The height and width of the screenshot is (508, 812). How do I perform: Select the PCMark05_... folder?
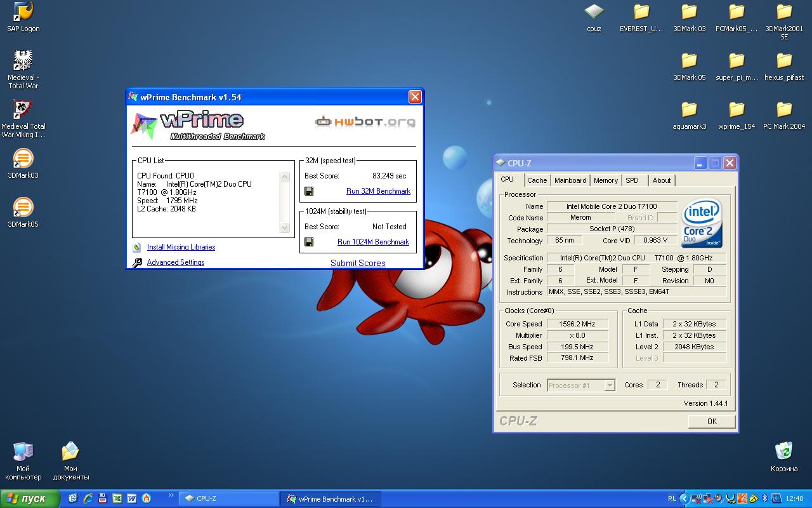tap(737, 18)
